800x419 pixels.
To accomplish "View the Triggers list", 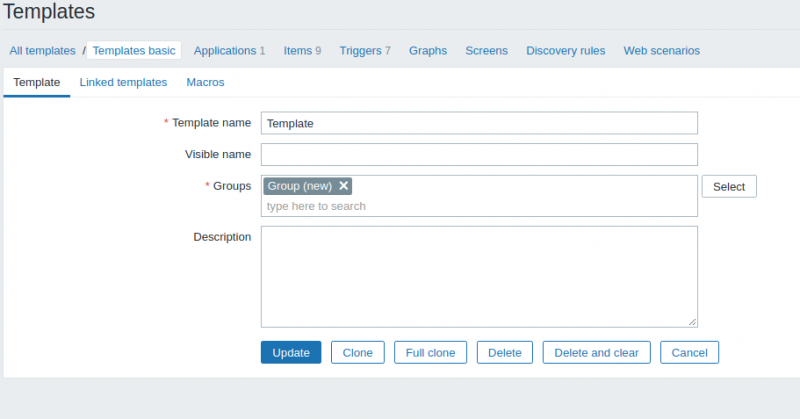I will pyautogui.click(x=359, y=51).
